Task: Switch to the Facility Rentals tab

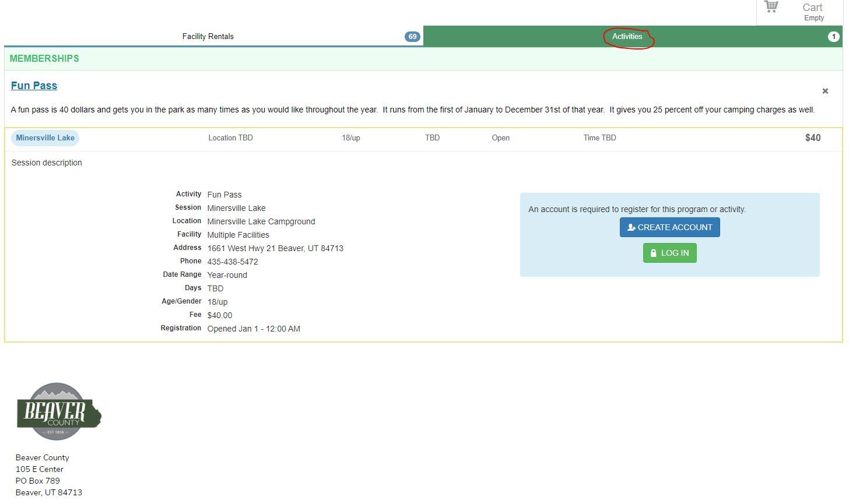Action: [x=208, y=36]
